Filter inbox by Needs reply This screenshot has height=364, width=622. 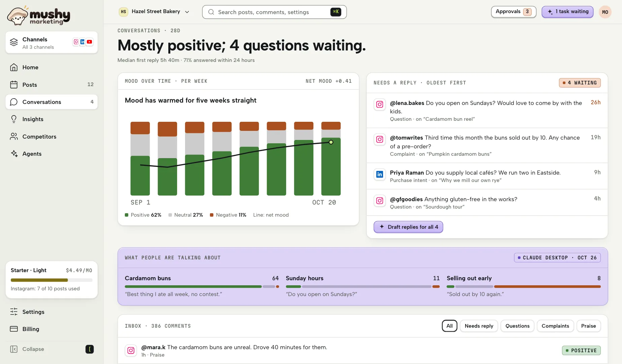point(479,326)
